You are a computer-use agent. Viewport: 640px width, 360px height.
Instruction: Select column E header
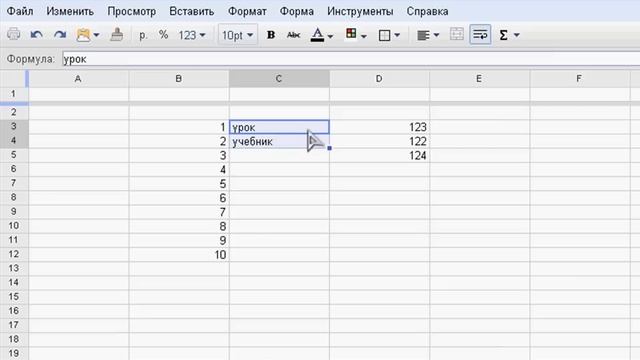pos(479,79)
